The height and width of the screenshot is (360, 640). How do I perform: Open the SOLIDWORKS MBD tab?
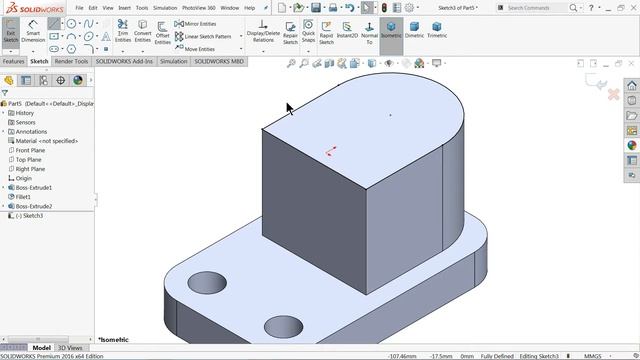point(219,61)
